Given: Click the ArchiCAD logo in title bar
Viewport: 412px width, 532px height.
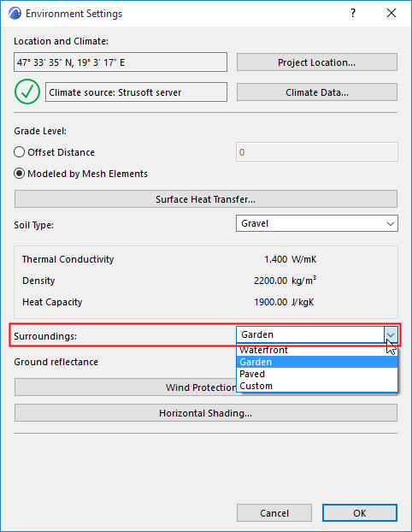Looking at the screenshot, I should [15, 13].
